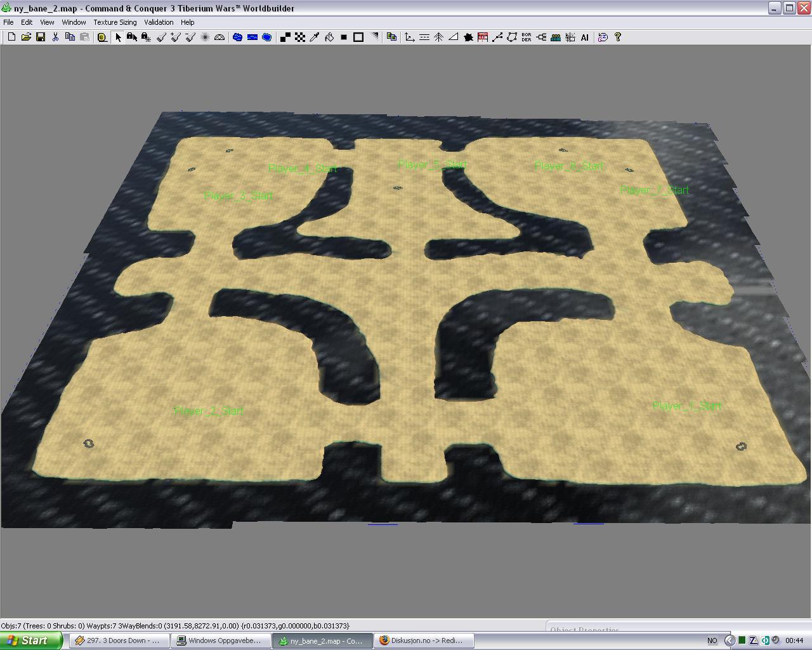Select the single tile texture tool
Image resolution: width=812 pixels, height=650 pixels.
tap(285, 37)
